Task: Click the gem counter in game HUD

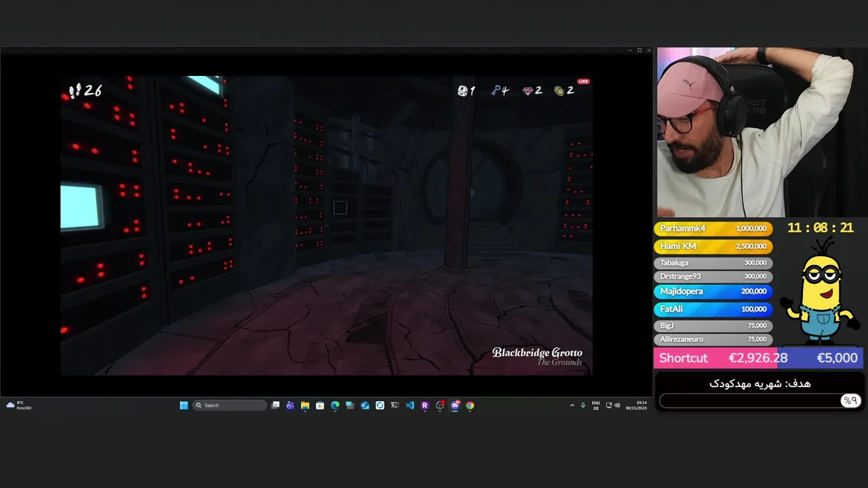Action: 532,91
